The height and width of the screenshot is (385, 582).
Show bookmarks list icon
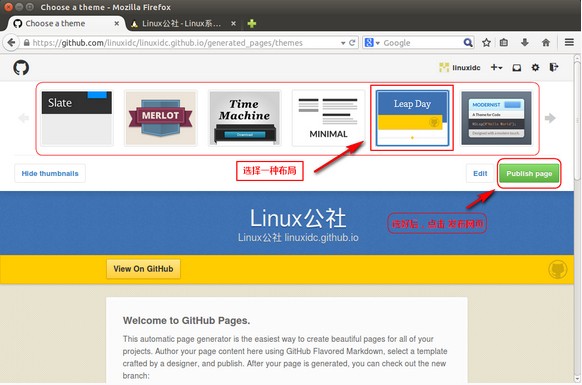[504, 43]
